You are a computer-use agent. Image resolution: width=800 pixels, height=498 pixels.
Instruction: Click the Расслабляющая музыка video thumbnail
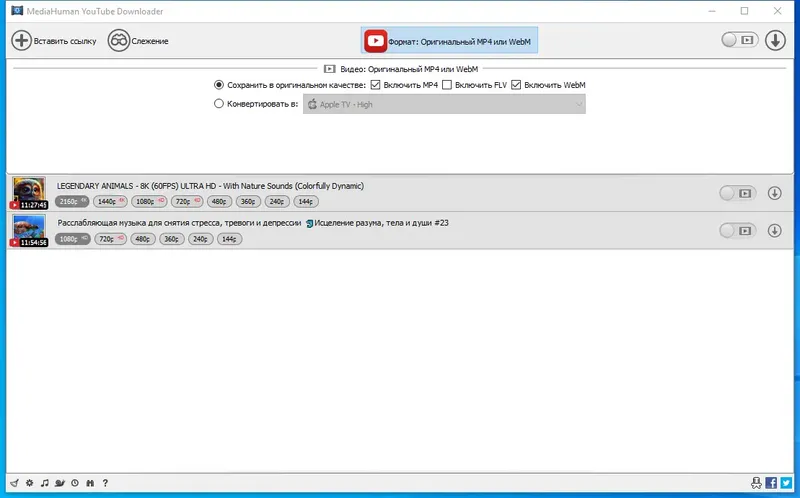coord(29,231)
